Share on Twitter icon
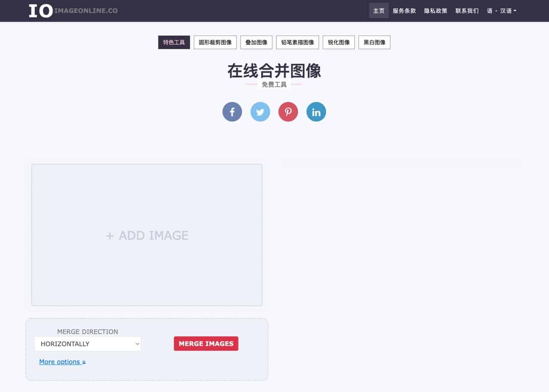The height and width of the screenshot is (392, 549). (x=260, y=112)
